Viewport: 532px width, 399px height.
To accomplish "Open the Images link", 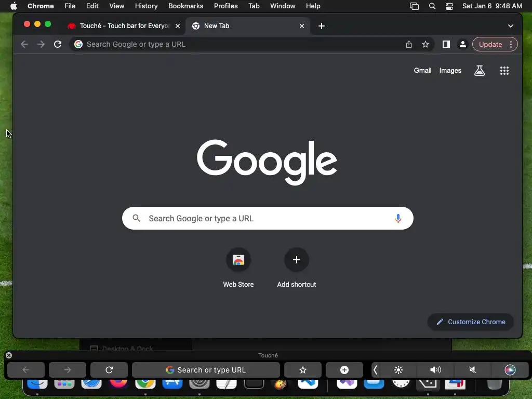I will click(x=450, y=71).
